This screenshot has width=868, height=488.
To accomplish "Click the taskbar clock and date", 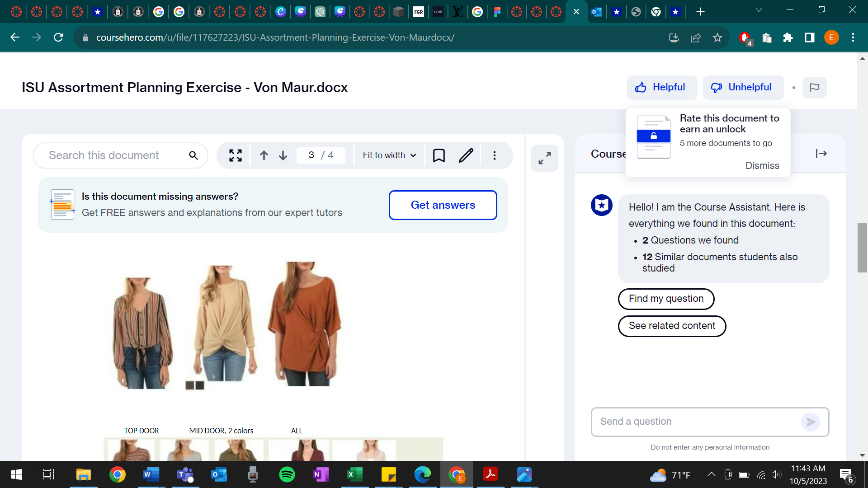I will pyautogui.click(x=808, y=474).
